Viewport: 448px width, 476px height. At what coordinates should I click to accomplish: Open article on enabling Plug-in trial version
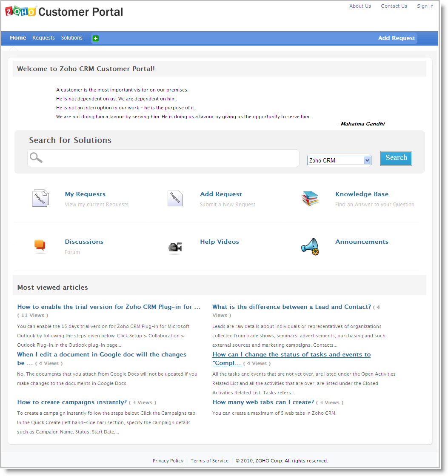tap(108, 307)
